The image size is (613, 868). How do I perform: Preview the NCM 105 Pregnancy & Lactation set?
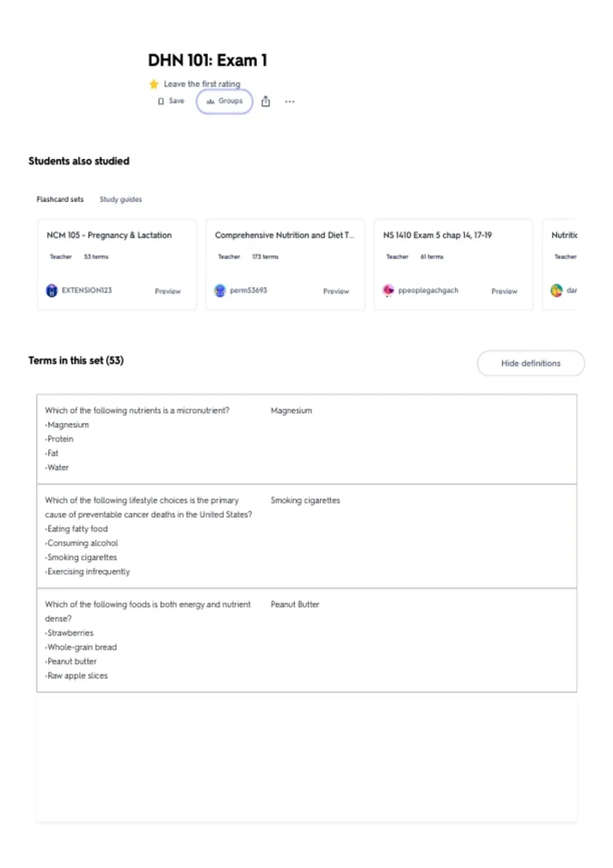tap(168, 291)
